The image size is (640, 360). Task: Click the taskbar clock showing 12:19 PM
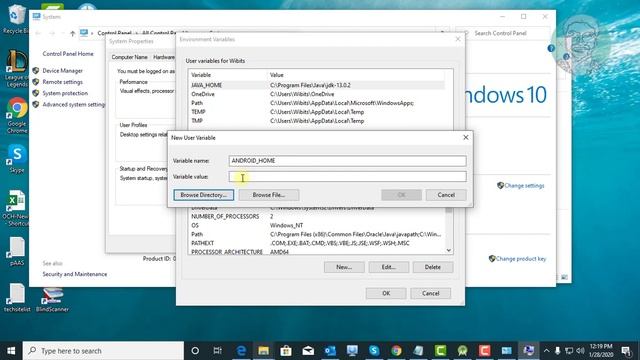[601, 351]
